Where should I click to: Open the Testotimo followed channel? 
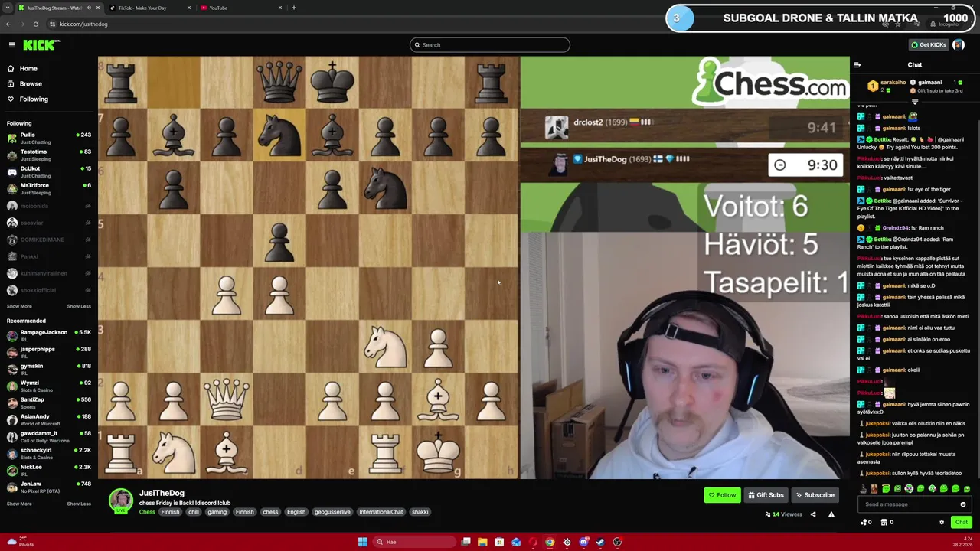pos(47,155)
